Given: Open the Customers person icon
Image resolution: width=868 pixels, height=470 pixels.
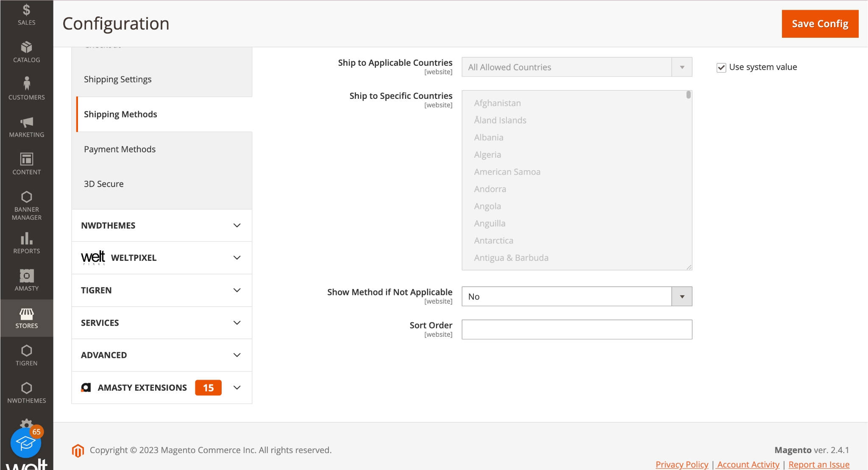Looking at the screenshot, I should click(26, 84).
